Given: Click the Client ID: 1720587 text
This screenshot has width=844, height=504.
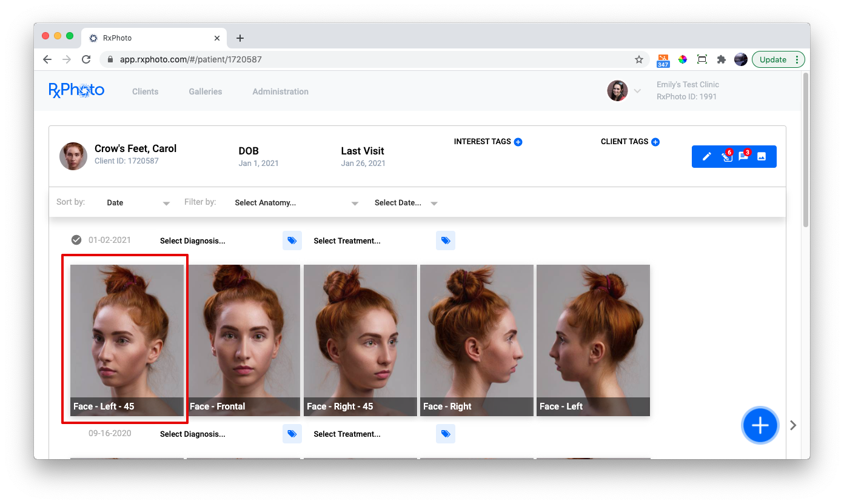Looking at the screenshot, I should coord(127,161).
